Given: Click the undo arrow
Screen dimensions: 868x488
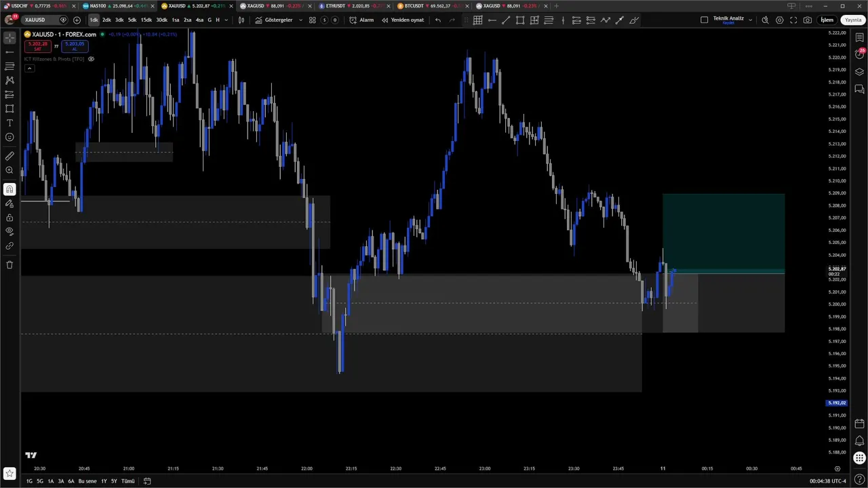Looking at the screenshot, I should click(x=438, y=20).
